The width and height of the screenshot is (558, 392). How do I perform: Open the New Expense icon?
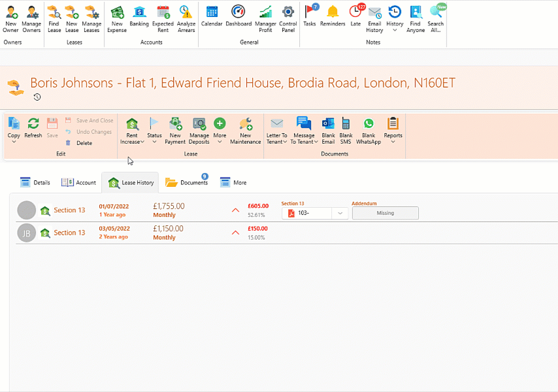click(x=117, y=12)
